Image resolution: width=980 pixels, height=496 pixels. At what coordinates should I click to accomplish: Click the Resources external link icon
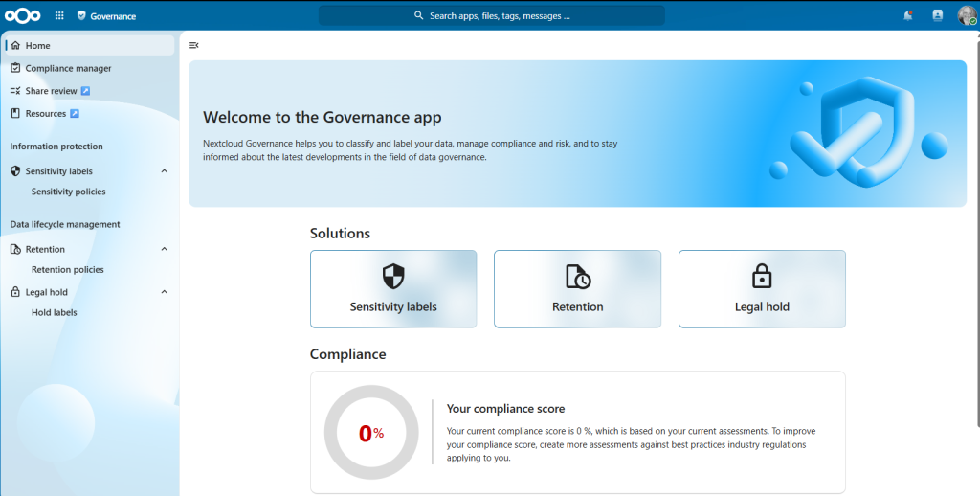point(75,113)
